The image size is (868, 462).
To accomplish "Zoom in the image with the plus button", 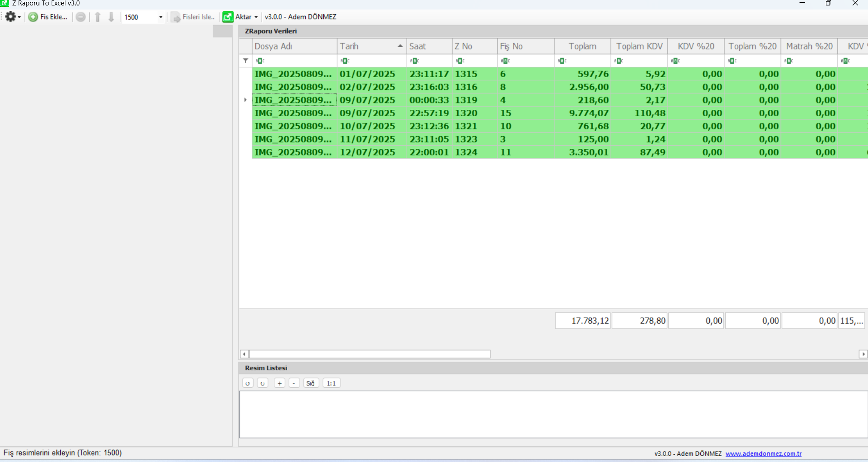I will click(280, 383).
